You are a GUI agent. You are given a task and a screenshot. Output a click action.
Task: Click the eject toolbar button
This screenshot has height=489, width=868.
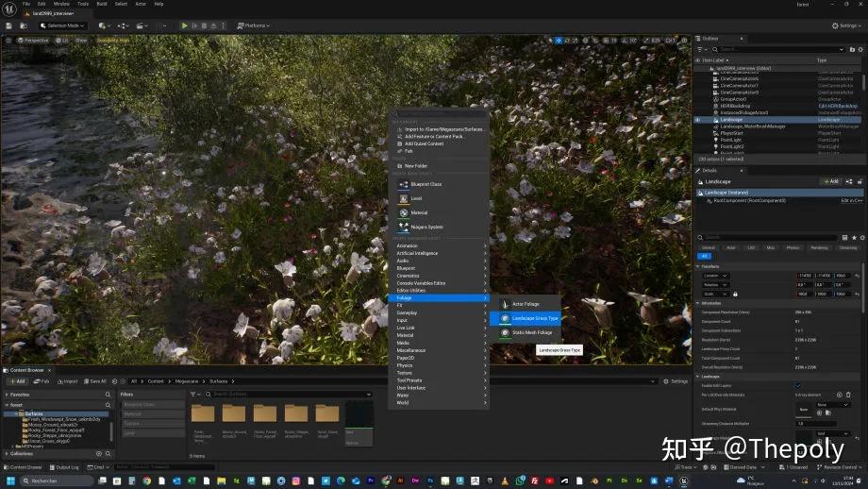pos(213,25)
